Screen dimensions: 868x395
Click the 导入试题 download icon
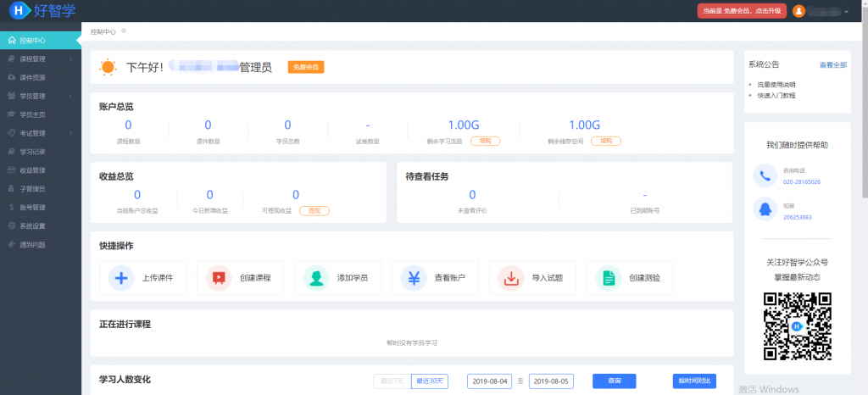coord(511,278)
